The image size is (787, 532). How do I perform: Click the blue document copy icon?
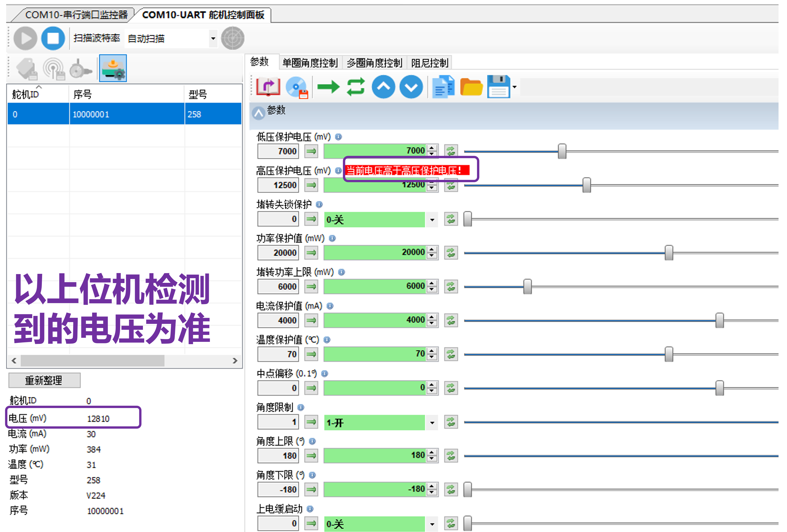pyautogui.click(x=443, y=87)
